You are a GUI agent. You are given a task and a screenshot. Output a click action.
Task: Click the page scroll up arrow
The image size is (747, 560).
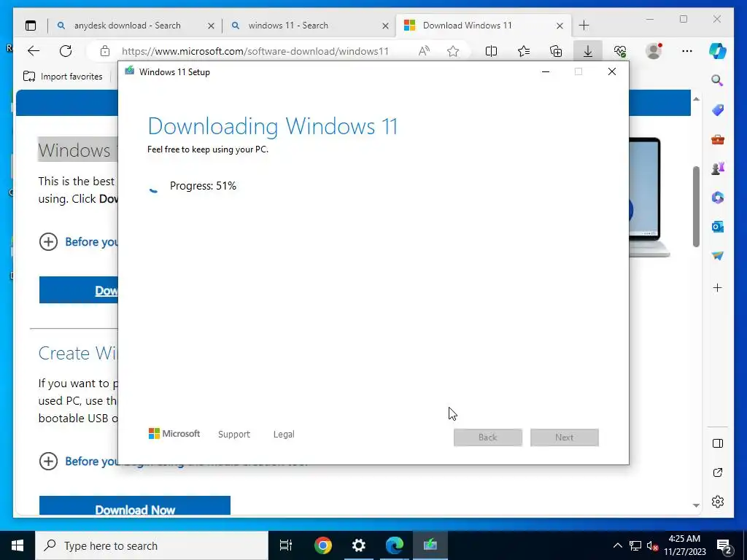click(x=696, y=99)
